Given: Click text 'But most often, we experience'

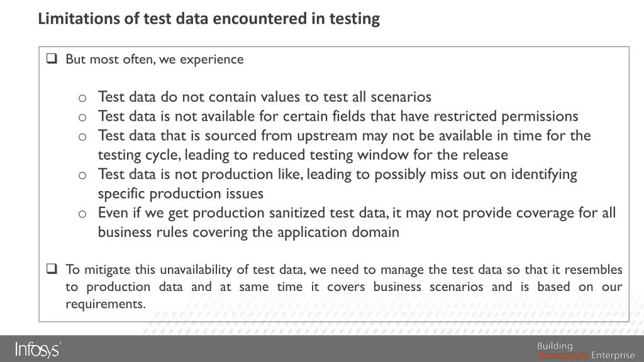Looking at the screenshot, I should click(x=155, y=59).
